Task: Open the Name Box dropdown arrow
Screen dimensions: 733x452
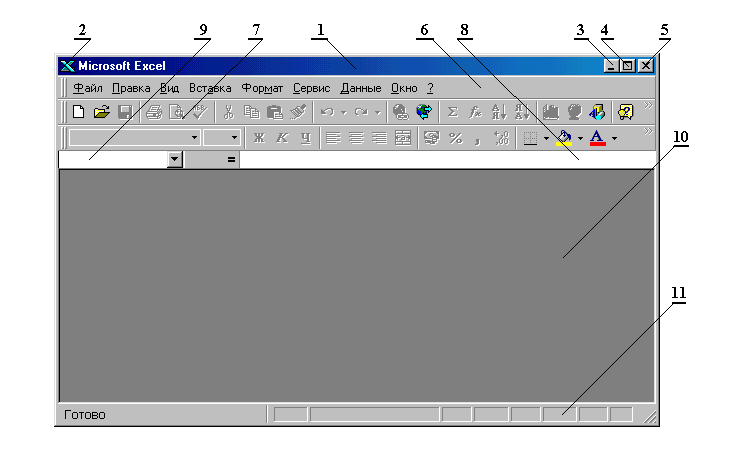Action: pyautogui.click(x=174, y=159)
